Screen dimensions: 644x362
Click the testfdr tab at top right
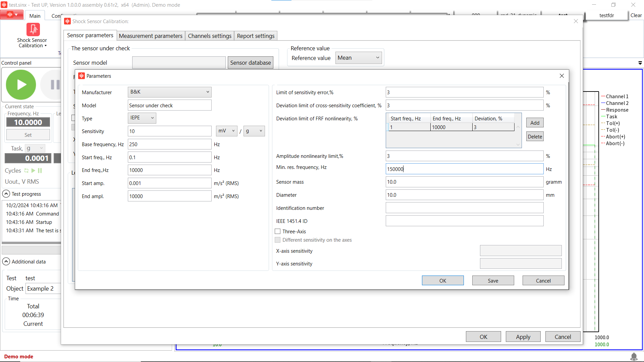point(606,15)
